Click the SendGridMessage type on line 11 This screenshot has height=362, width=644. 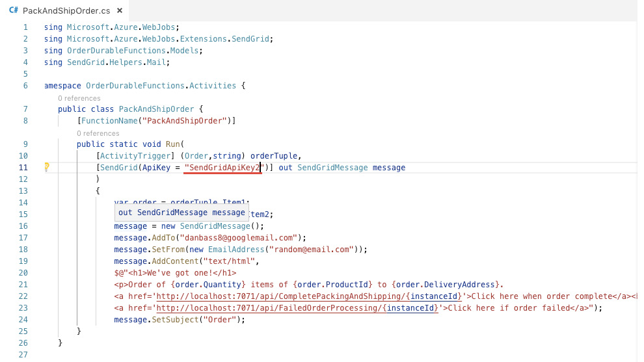click(x=332, y=168)
